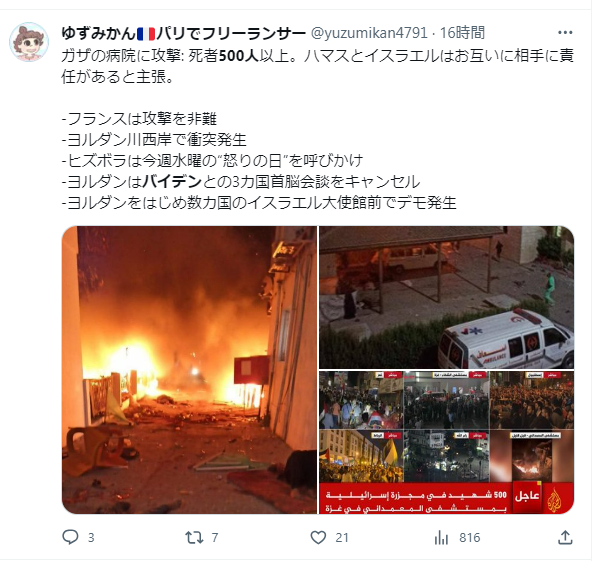
Task: Click the French flag emoji in name
Action: [x=146, y=34]
